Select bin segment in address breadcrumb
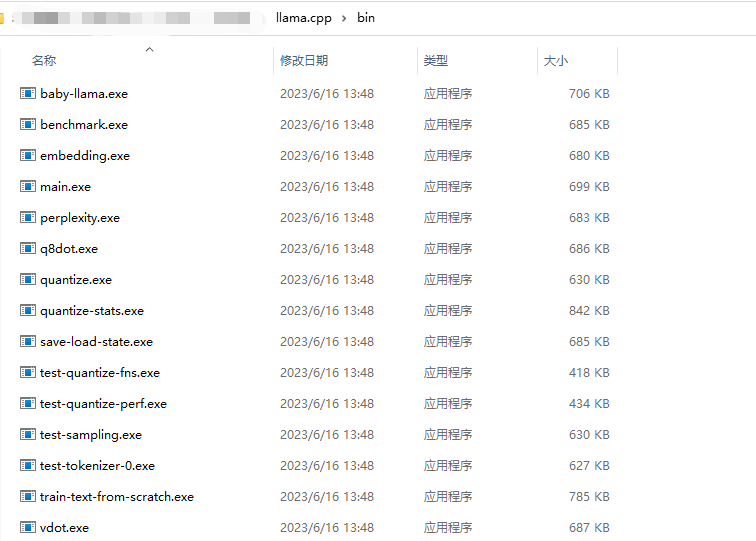Image resolution: width=756 pixels, height=541 pixels. pyautogui.click(x=366, y=18)
